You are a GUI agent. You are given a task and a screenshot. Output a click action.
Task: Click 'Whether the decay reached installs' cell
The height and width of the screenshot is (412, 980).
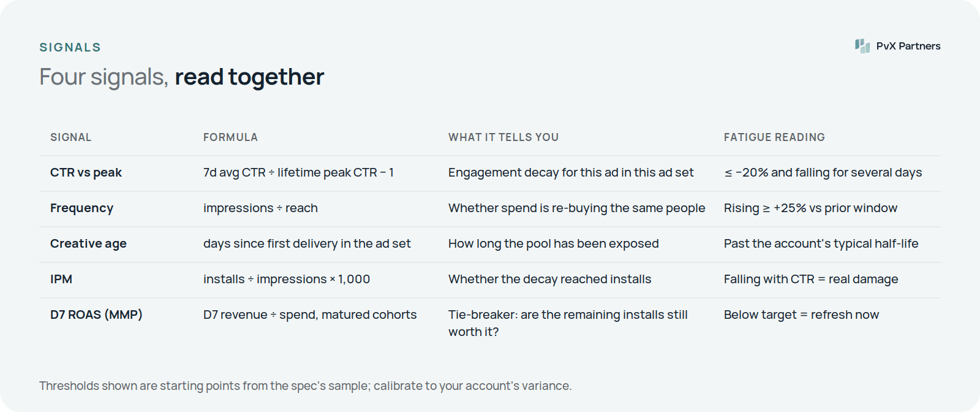[550, 280]
